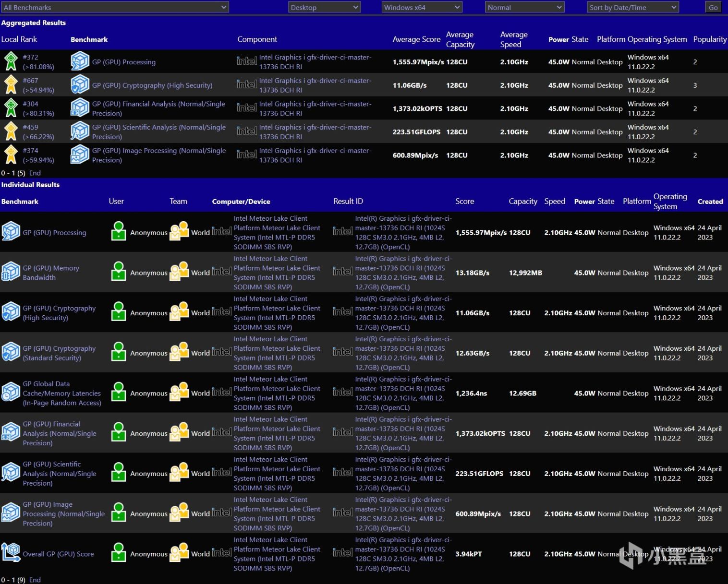Click Anonymous user icon in GP (GPU) Processing row
Image resolution: width=728 pixels, height=584 pixels.
(x=119, y=231)
